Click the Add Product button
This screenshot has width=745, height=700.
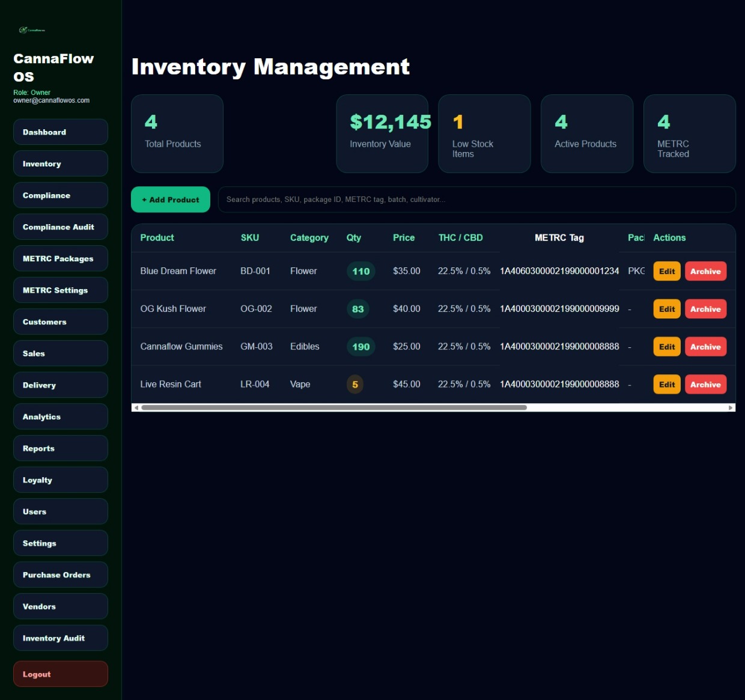[x=171, y=199]
